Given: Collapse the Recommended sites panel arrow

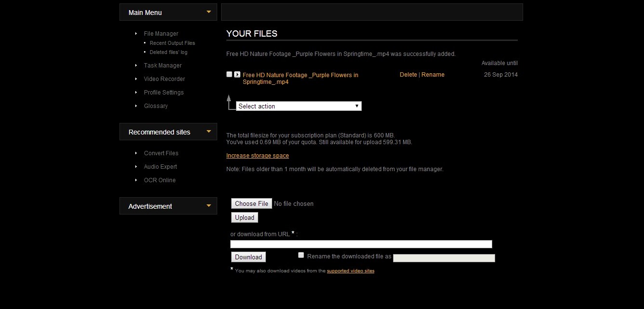Looking at the screenshot, I should [x=209, y=132].
